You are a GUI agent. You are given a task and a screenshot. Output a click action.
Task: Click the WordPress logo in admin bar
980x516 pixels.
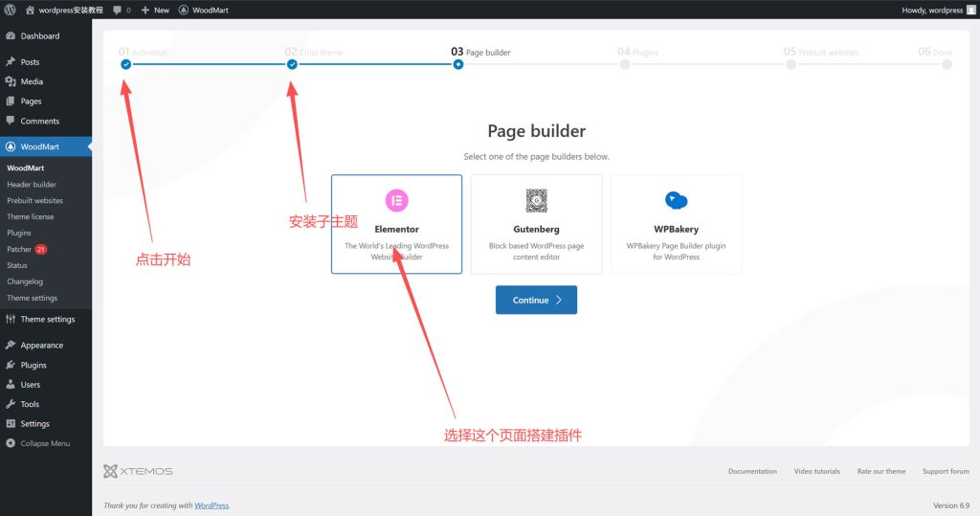click(x=10, y=10)
